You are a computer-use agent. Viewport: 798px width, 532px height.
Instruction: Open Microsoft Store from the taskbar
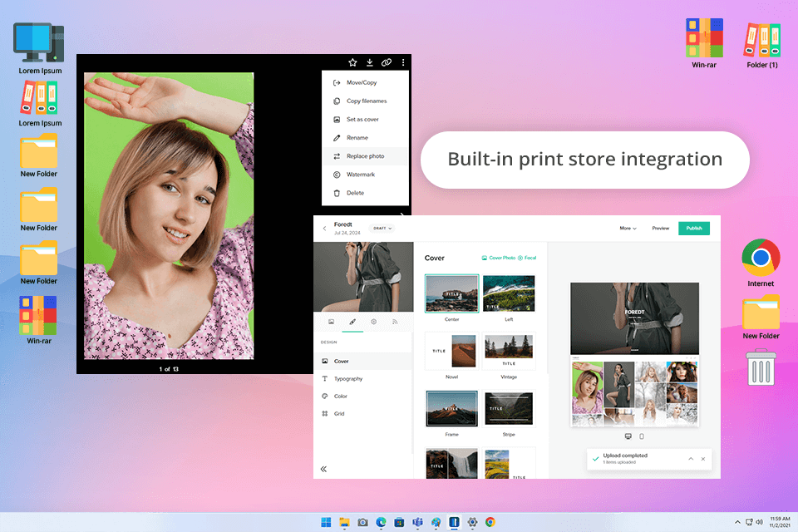click(399, 522)
